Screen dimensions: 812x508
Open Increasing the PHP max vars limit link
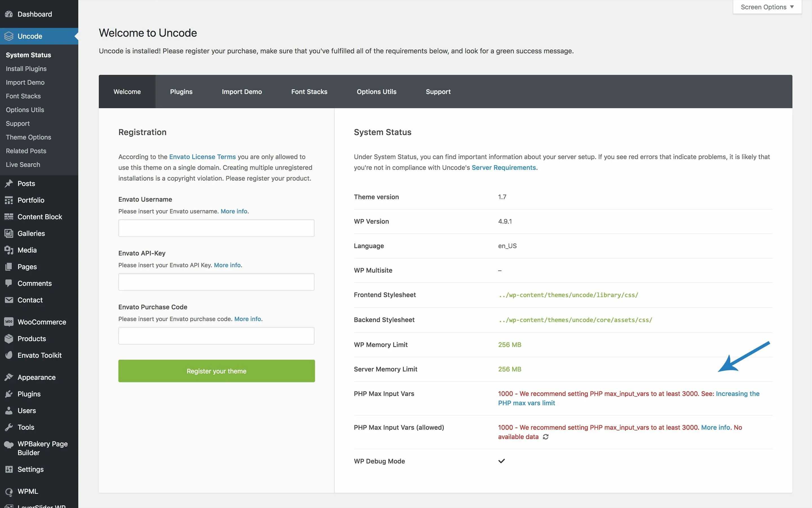click(x=629, y=398)
